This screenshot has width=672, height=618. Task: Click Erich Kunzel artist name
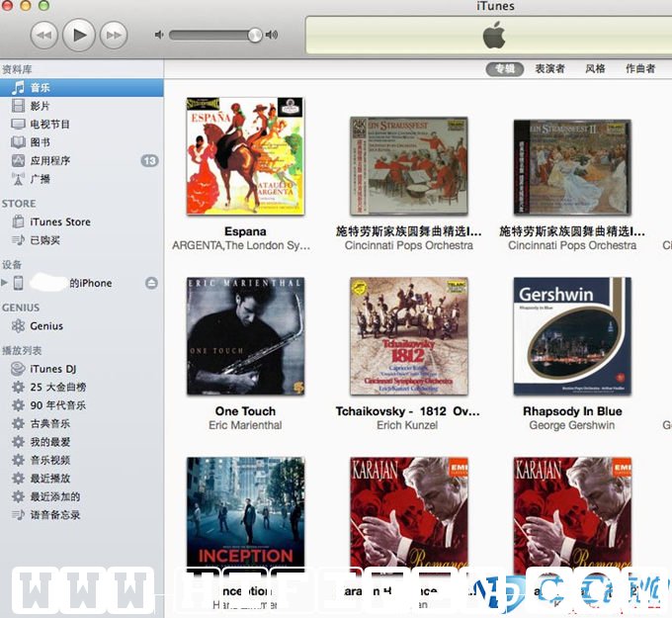point(407,425)
